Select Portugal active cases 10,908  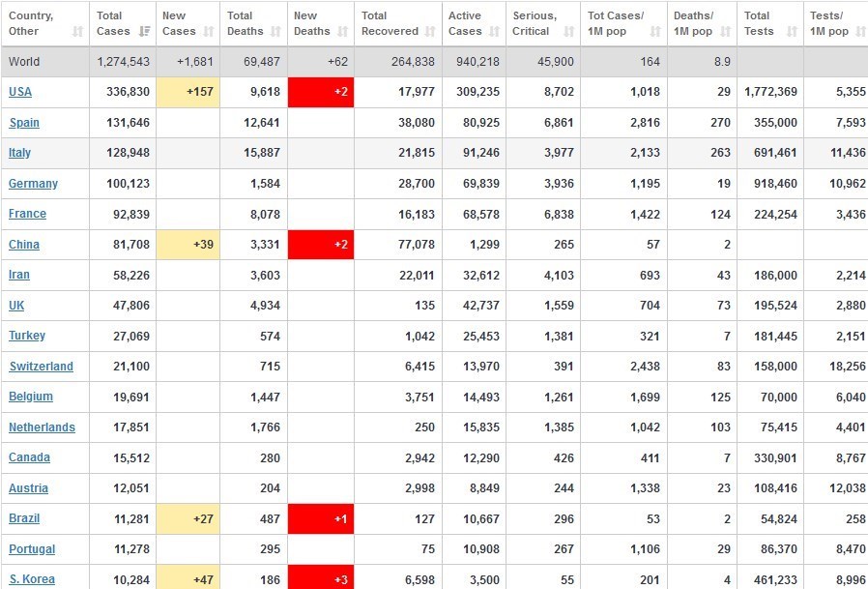tap(480, 549)
